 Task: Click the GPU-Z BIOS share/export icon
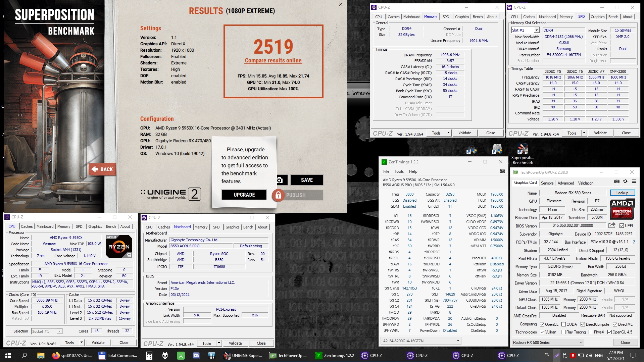click(612, 225)
